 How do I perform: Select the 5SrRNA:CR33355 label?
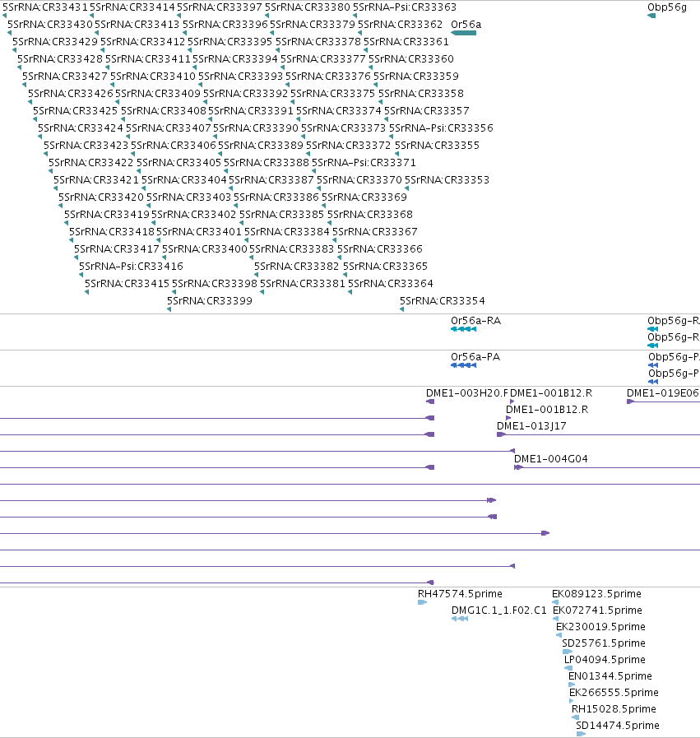point(437,145)
